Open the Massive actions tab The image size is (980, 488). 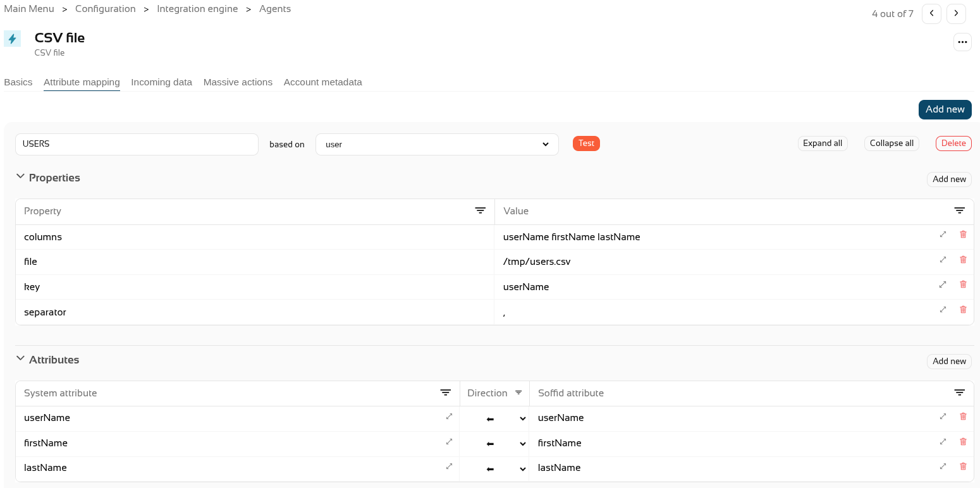point(238,82)
